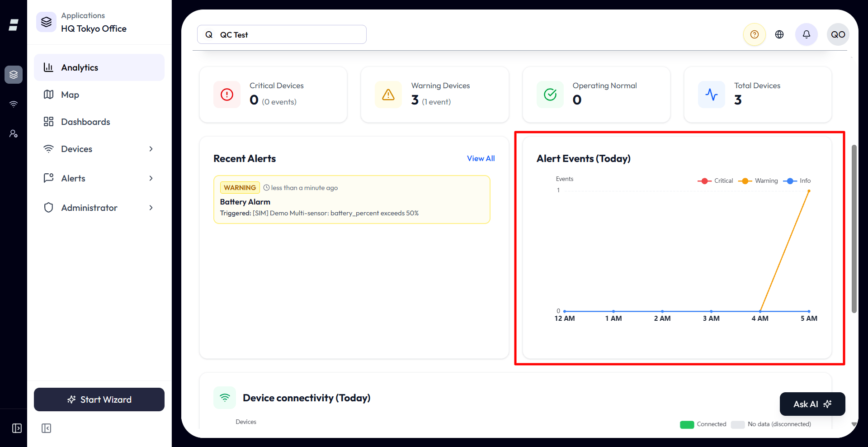
Task: Click the Critical Devices red alert icon
Action: (227, 95)
